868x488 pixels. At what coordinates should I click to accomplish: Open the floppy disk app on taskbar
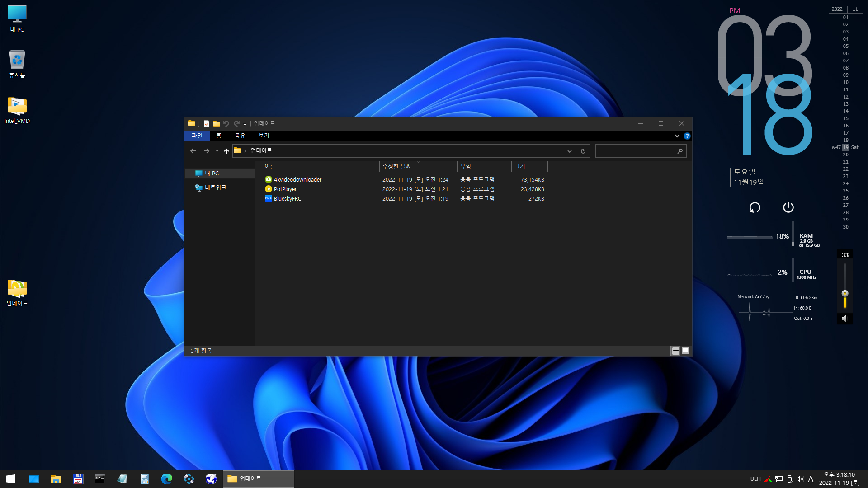click(x=78, y=479)
